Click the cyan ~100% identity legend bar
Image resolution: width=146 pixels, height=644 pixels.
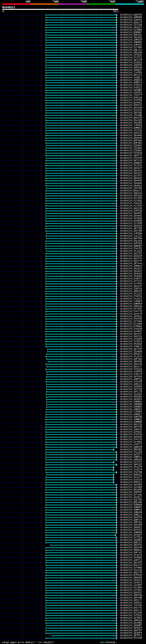coord(130,4)
